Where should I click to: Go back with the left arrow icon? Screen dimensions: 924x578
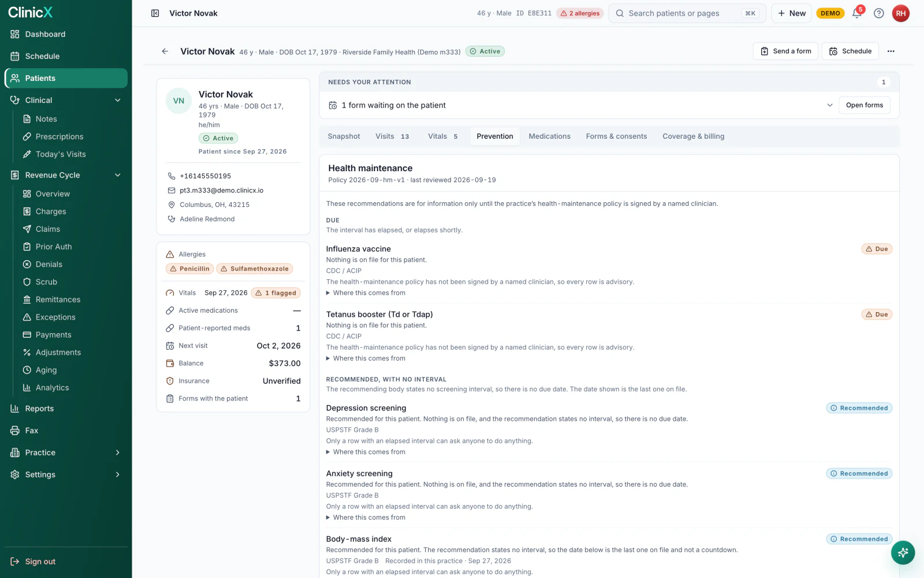(165, 51)
